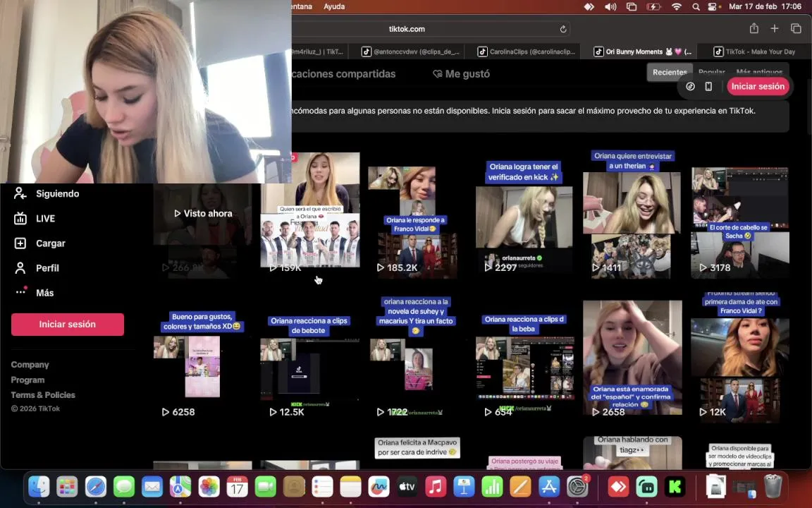Open 'Oriana felicita a Macpavo' video
Image resolution: width=812 pixels, height=508 pixels.
[x=417, y=452]
